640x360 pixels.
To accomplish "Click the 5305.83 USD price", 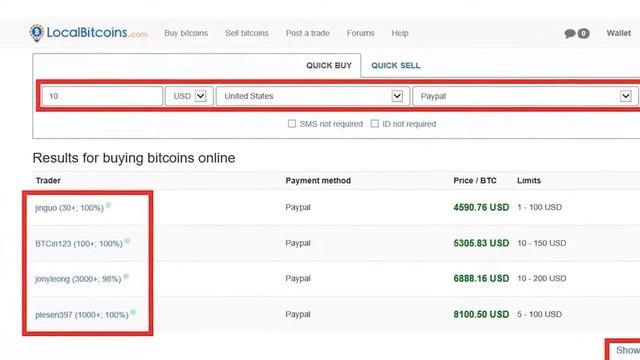I will [481, 243].
